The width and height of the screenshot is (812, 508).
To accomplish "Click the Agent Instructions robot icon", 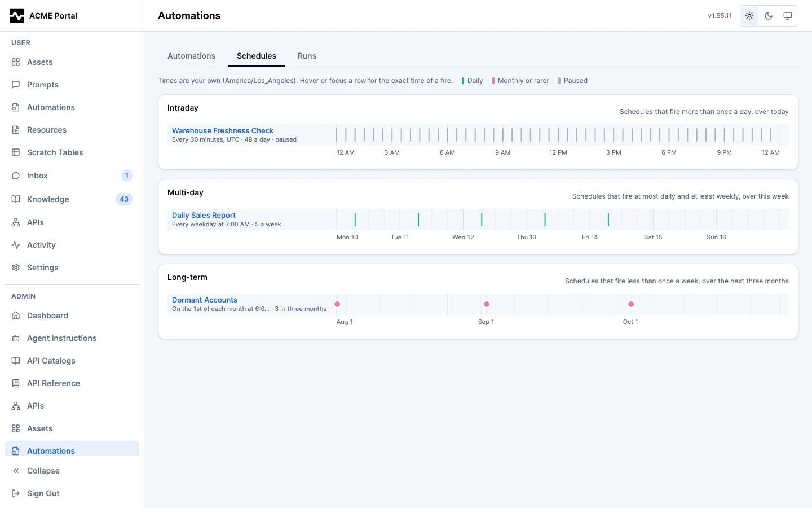I will pos(16,338).
